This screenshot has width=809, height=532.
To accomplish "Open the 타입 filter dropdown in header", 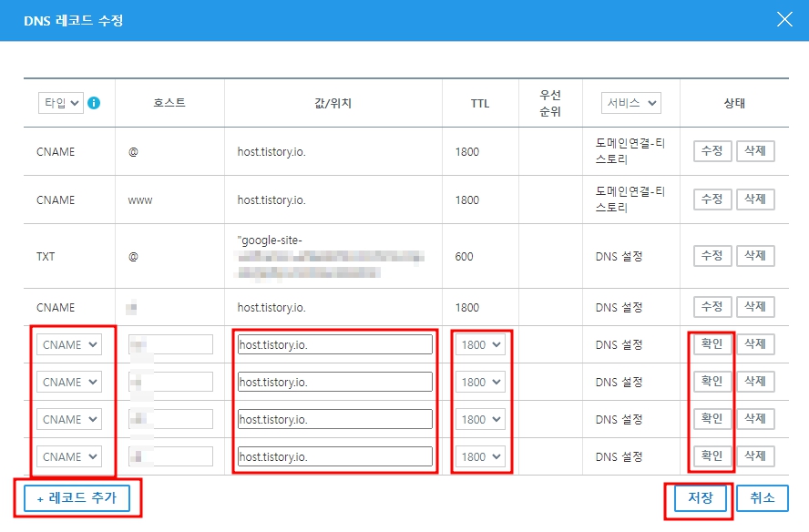I will coord(61,102).
